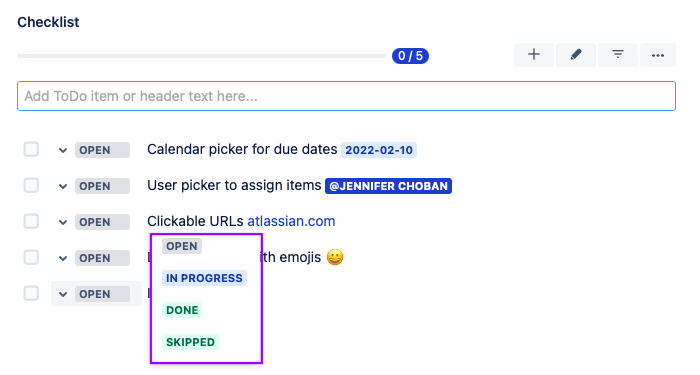Open the pencil edit checklist icon
This screenshot has width=700, height=375.
575,55
